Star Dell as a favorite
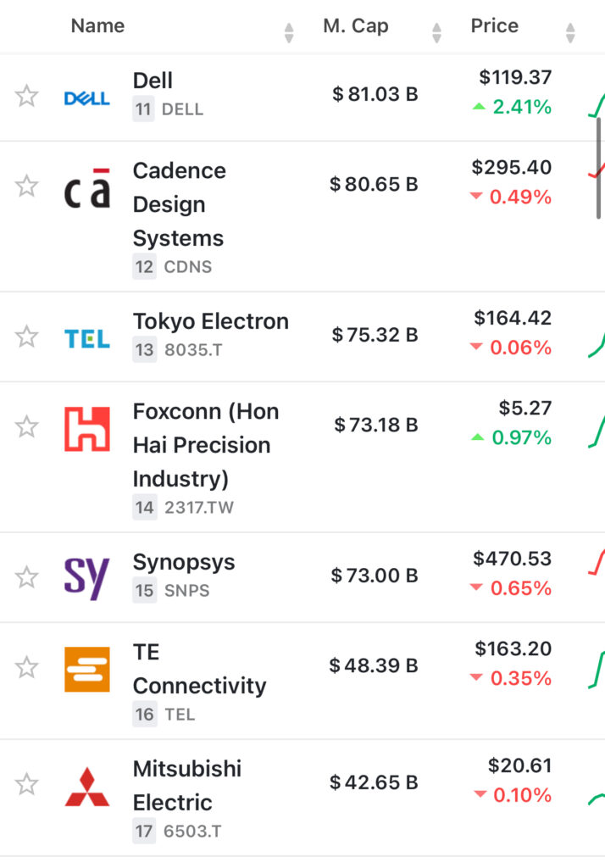This screenshot has height=868, width=605. [27, 96]
